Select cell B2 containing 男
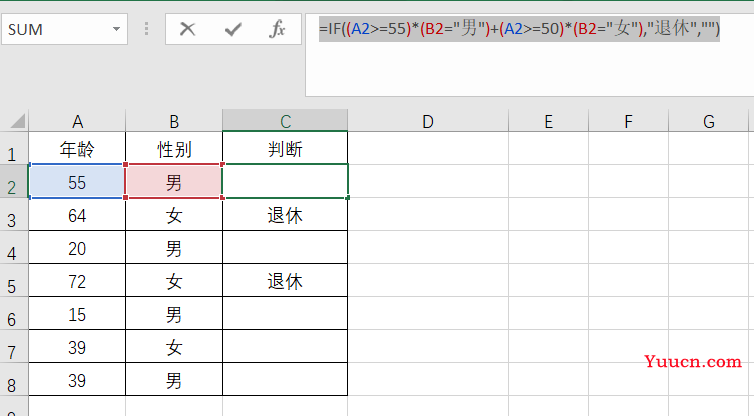 (x=174, y=181)
